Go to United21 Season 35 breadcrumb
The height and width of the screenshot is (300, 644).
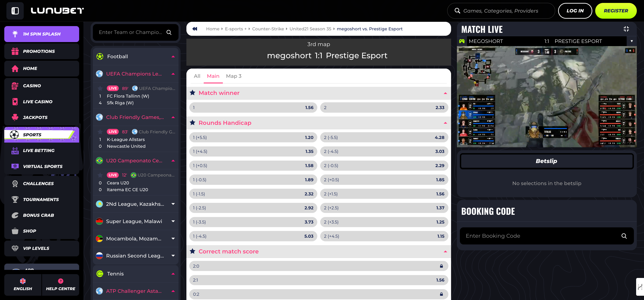click(x=310, y=29)
